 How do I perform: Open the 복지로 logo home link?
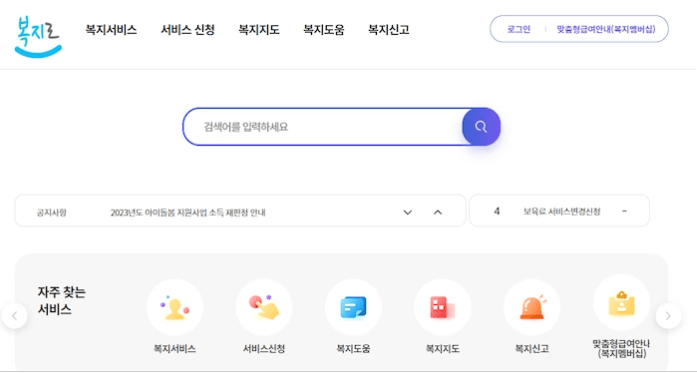(x=38, y=37)
